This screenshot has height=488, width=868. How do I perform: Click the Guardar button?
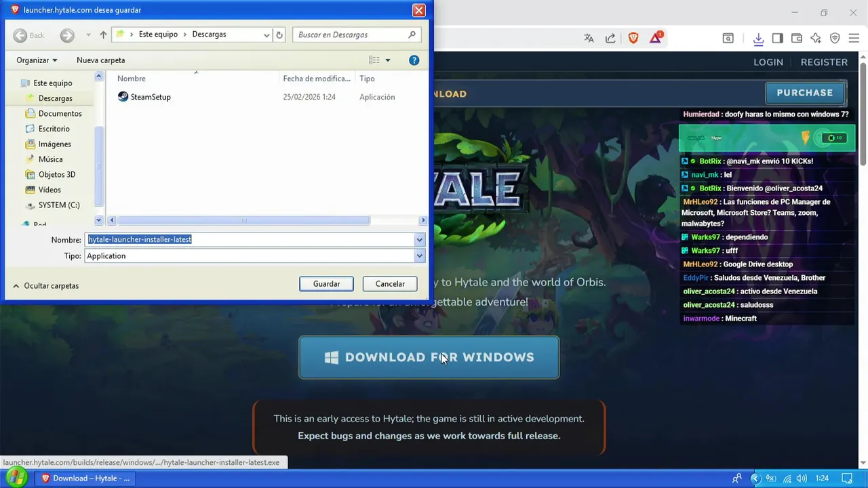(x=326, y=284)
